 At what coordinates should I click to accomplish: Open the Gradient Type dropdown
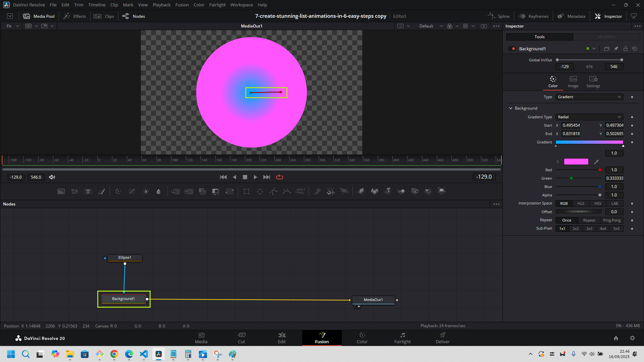(x=589, y=117)
